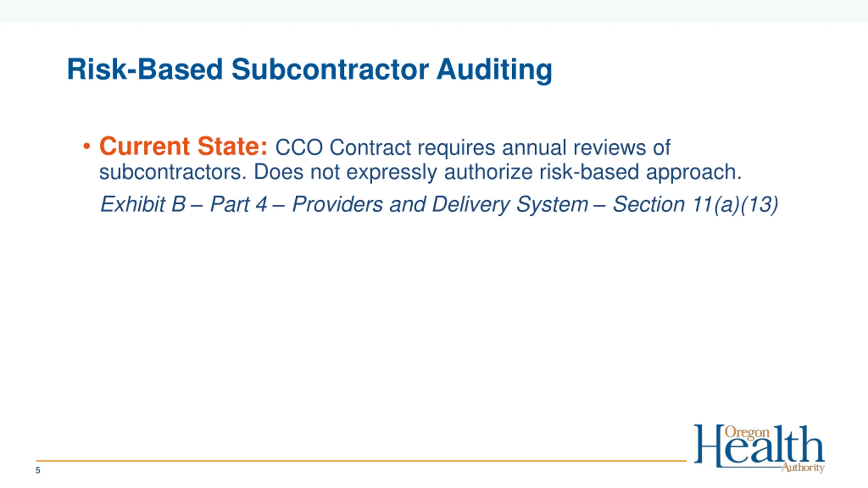Click the orange "Current State:" heading

183,146
